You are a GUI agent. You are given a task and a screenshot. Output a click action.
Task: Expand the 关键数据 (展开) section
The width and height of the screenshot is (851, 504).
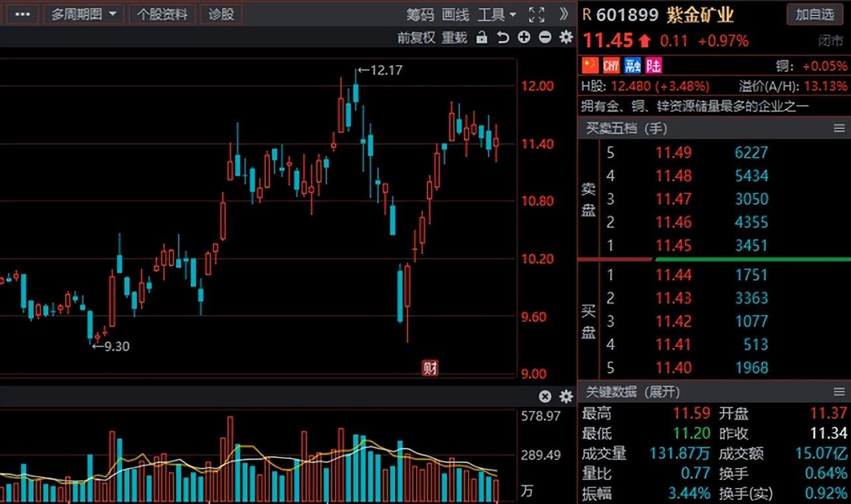click(x=632, y=392)
